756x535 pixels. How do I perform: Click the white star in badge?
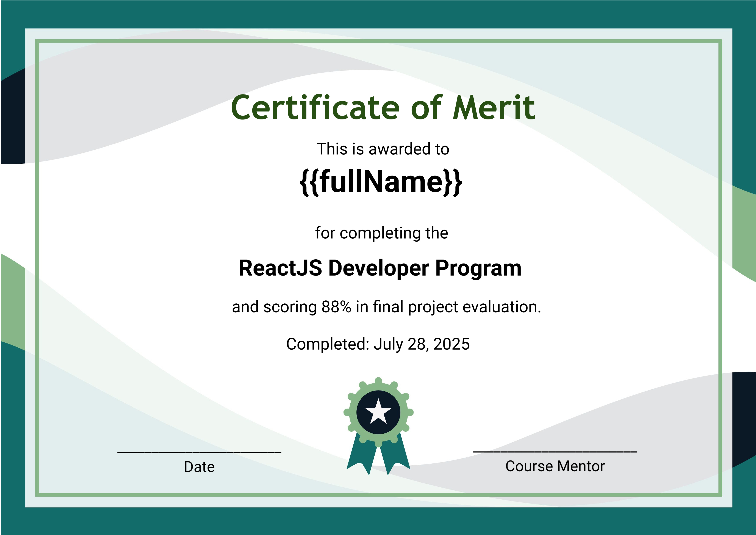pos(378,412)
